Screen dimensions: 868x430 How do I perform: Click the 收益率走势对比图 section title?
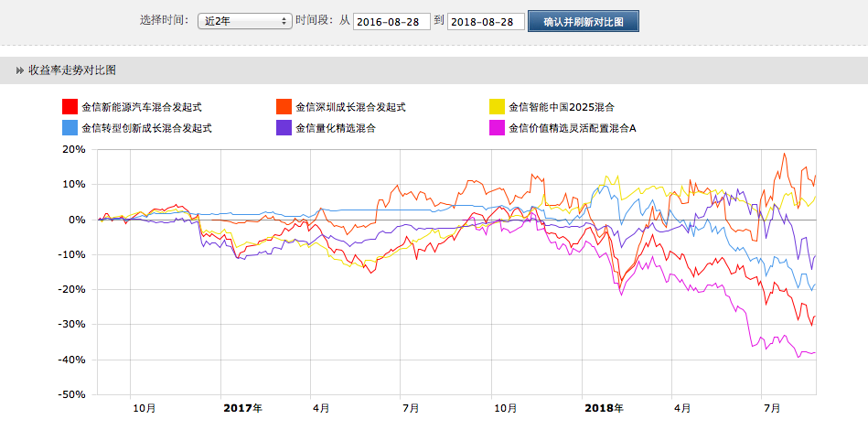coord(72,70)
